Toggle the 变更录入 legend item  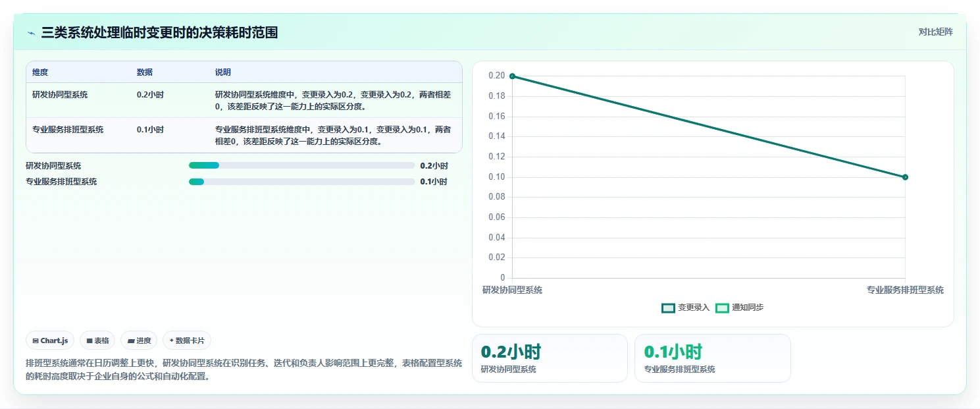coord(686,308)
